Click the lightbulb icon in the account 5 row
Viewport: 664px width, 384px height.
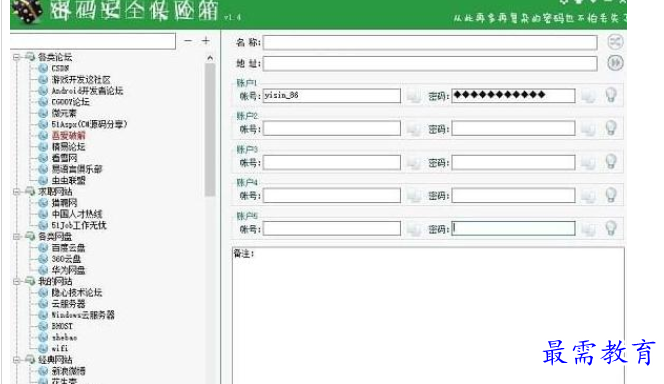coord(611,228)
